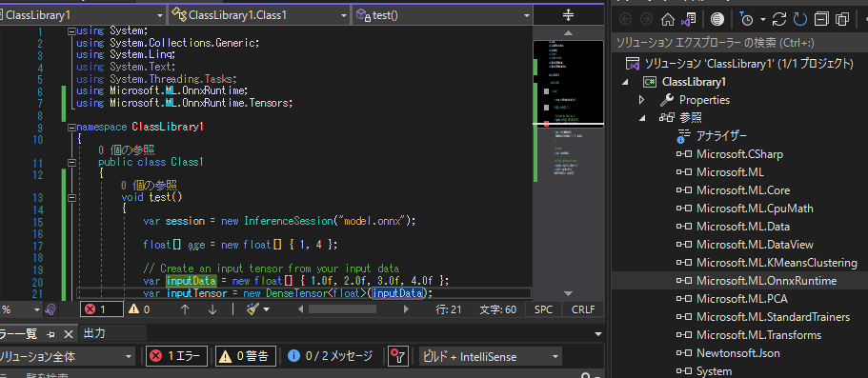Toggle the 0 警告 filter button
The width and height of the screenshot is (868, 378).
click(245, 356)
